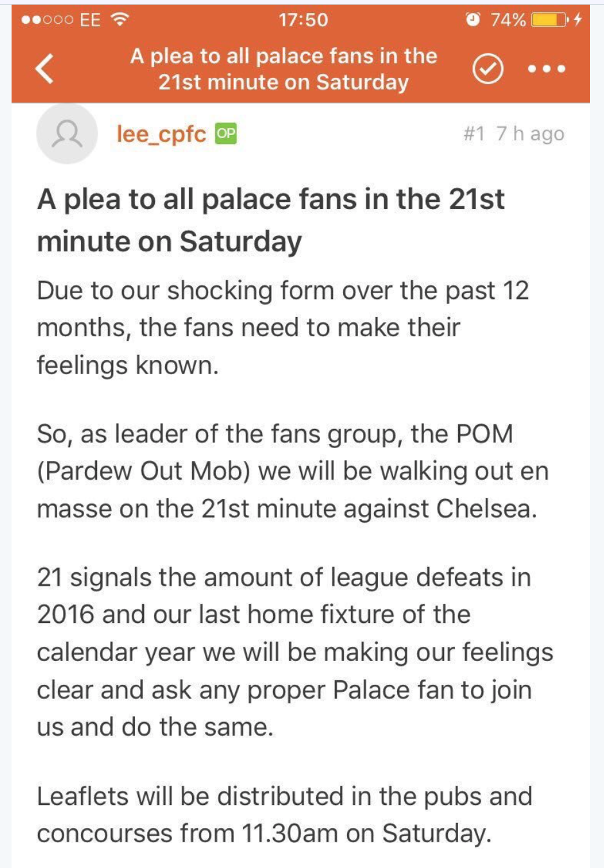This screenshot has width=604, height=868.
Task: Tap the EE carrier label
Action: (90, 20)
